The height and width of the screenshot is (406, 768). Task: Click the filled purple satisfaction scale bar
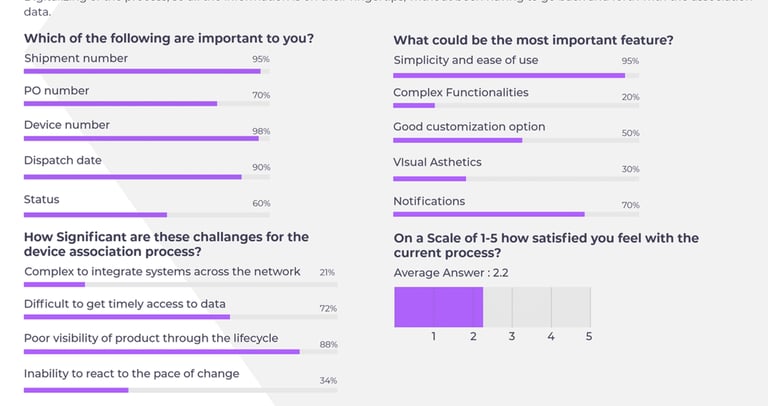coord(438,307)
